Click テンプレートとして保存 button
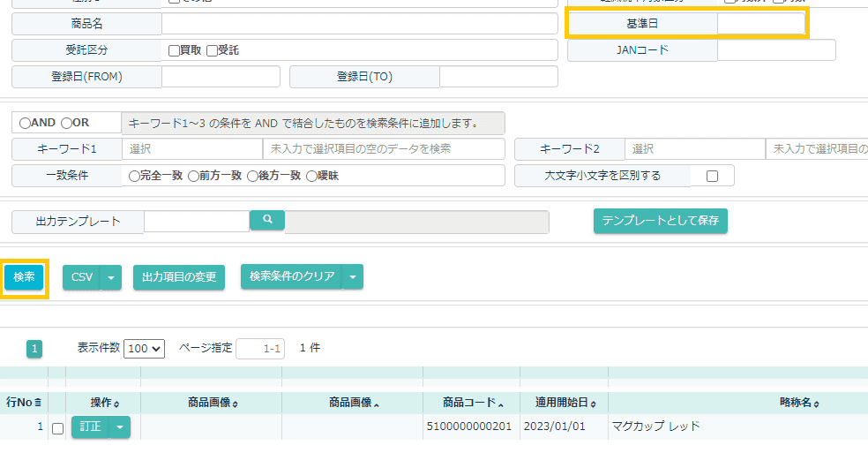868x453 pixels. point(661,221)
